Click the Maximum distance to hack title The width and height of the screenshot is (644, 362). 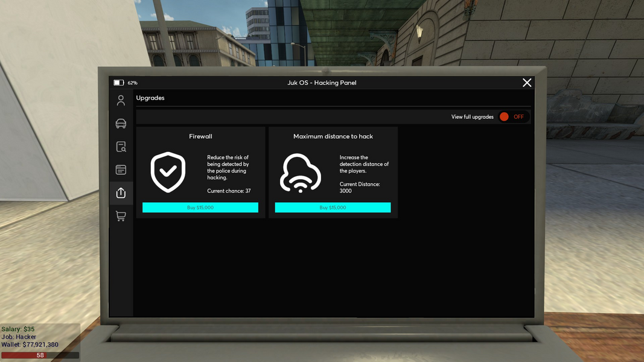point(333,136)
